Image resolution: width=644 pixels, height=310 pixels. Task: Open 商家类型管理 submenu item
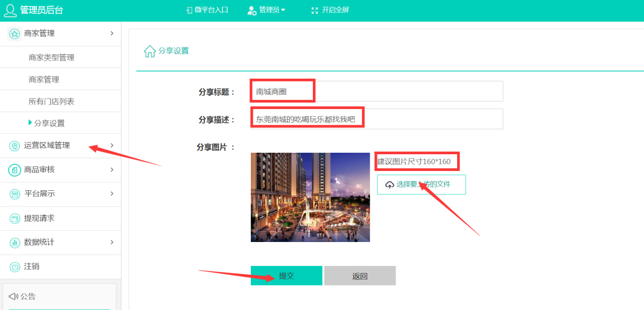pos(51,57)
